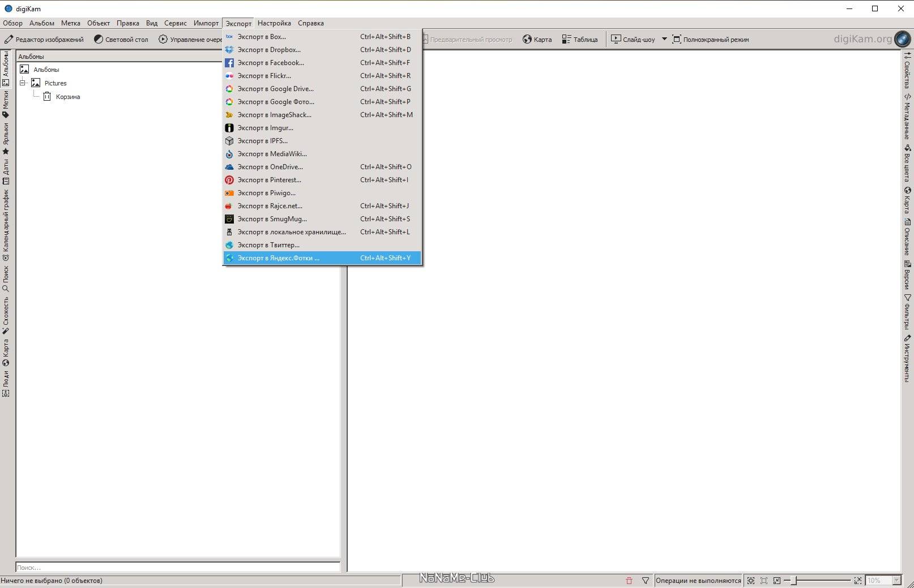The image size is (914, 588).
Task: Choose Экспорт в ImageShack...
Action: point(322,115)
